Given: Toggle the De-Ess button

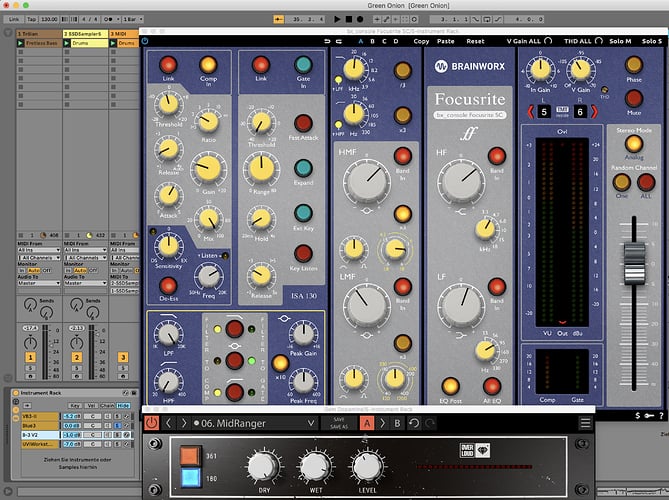Looking at the screenshot, I should click(x=168, y=285).
